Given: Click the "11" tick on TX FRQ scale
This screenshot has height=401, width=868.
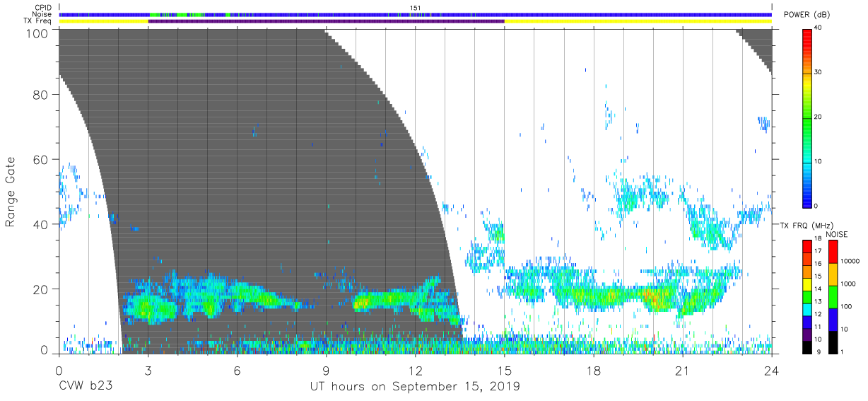Looking at the screenshot, I should tap(819, 327).
